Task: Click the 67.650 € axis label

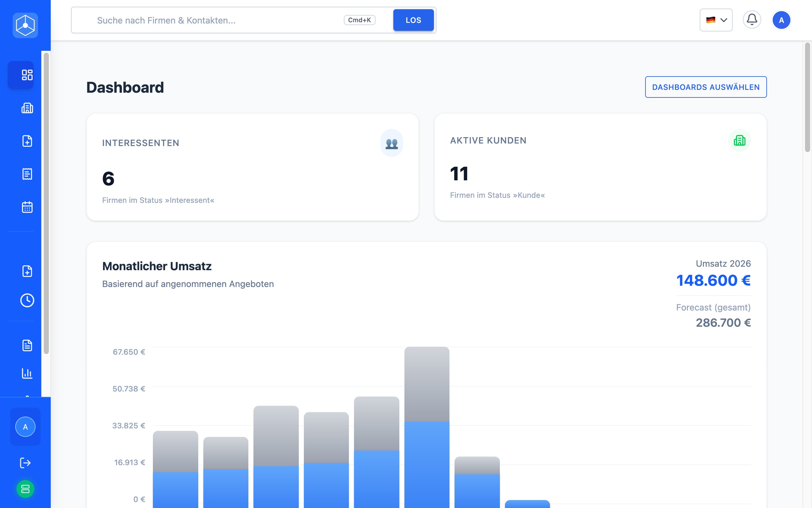Action: tap(129, 352)
